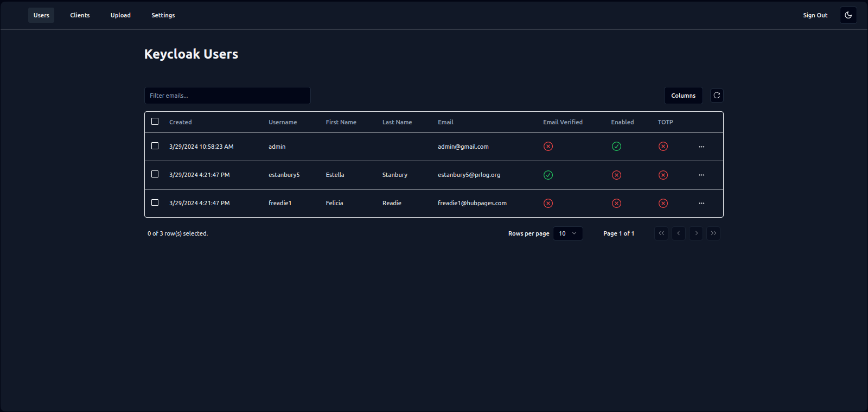868x412 pixels.
Task: Open the actions menu for the freadie1 row
Action: 701,203
